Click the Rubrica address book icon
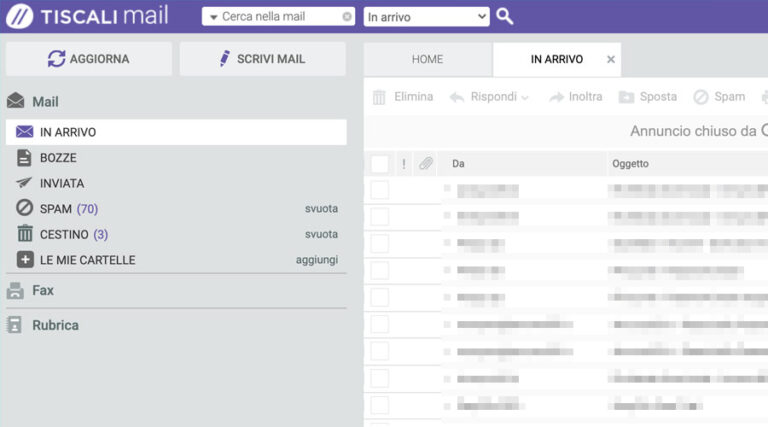The image size is (768, 427). coord(15,325)
